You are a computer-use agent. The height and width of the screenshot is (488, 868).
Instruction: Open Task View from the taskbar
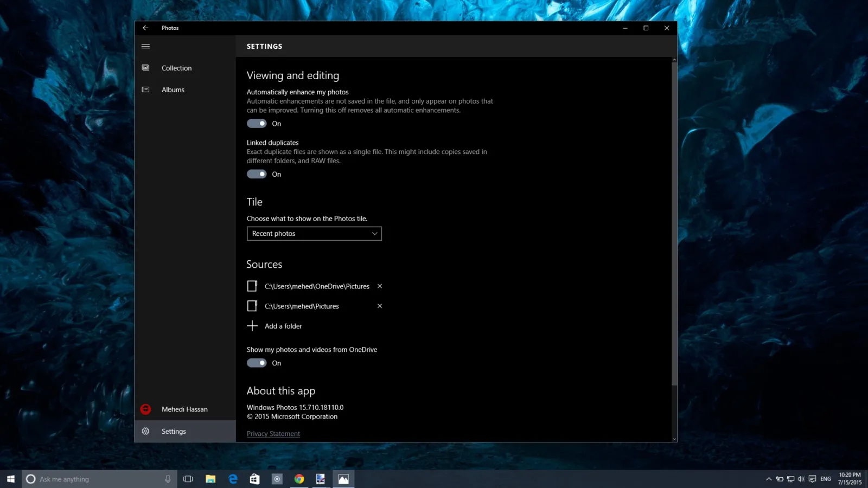tap(188, 479)
